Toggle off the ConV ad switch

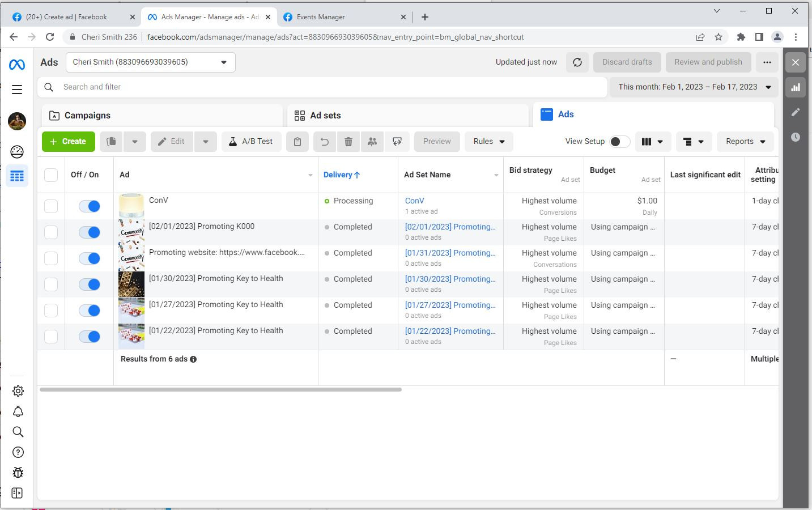(90, 206)
